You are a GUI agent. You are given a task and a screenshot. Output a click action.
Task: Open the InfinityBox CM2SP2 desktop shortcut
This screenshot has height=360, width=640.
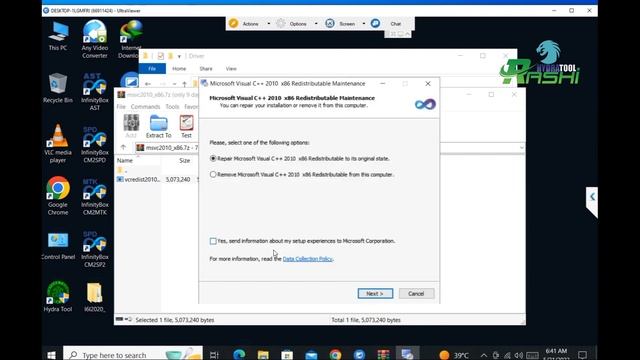pyautogui.click(x=95, y=249)
